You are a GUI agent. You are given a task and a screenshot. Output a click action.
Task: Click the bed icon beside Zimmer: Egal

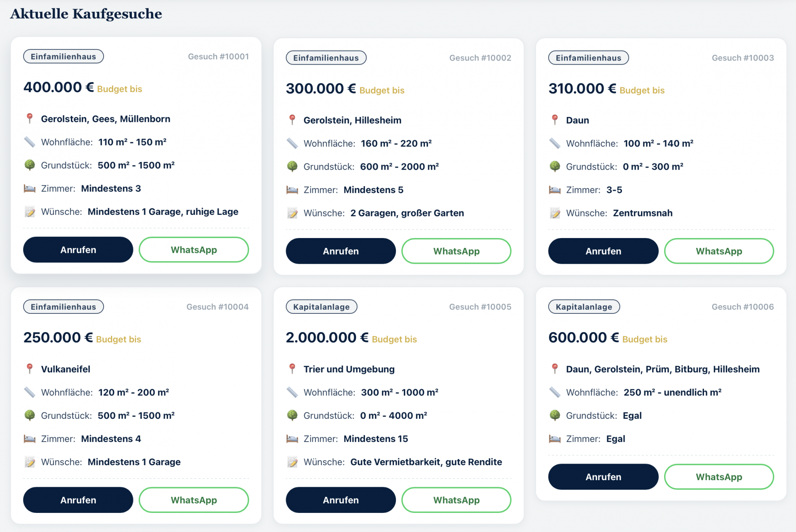pyautogui.click(x=555, y=439)
